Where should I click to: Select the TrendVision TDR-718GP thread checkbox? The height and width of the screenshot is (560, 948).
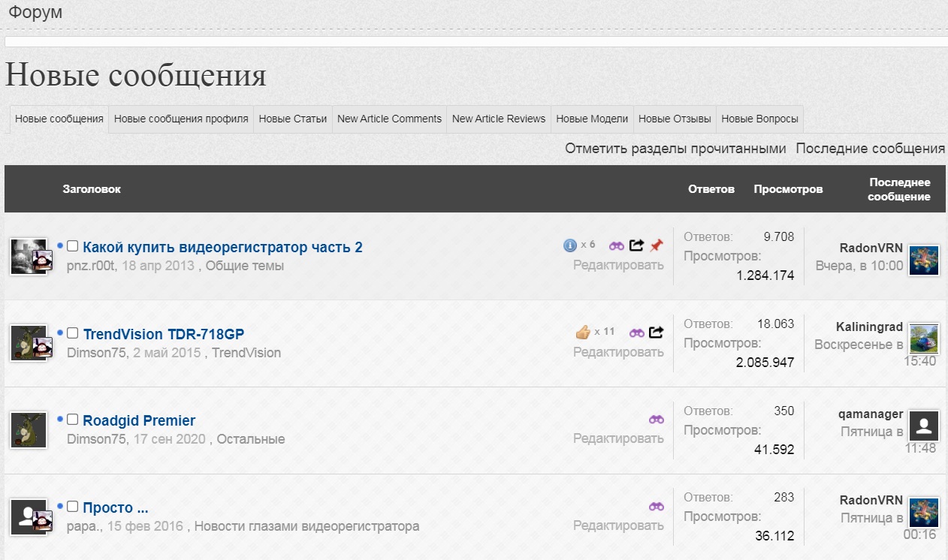[x=73, y=333]
